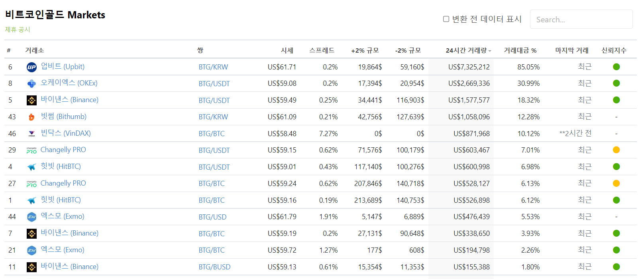Image resolution: width=644 pixels, height=279 pixels.
Task: Sort table by 거래소 column header
Action: 35,50
